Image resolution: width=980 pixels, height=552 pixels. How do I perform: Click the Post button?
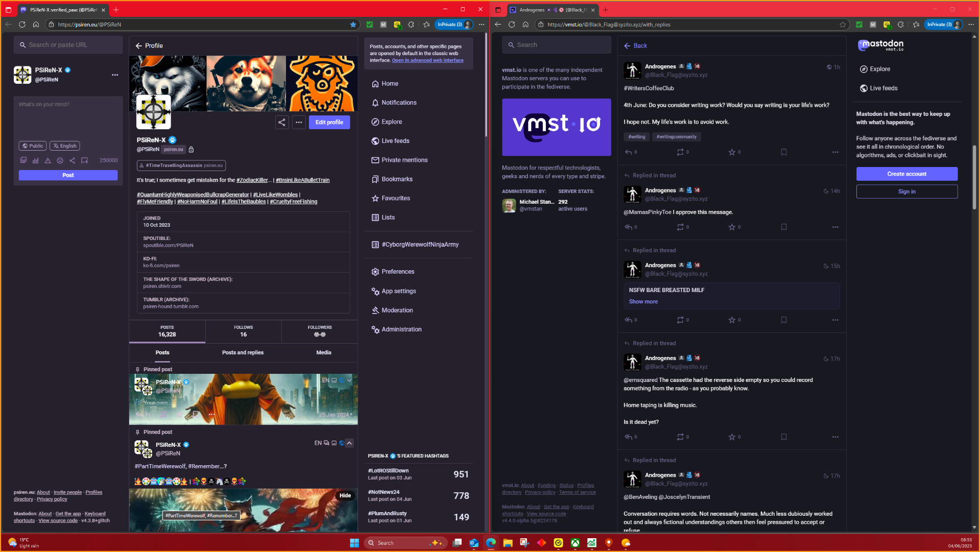click(68, 175)
